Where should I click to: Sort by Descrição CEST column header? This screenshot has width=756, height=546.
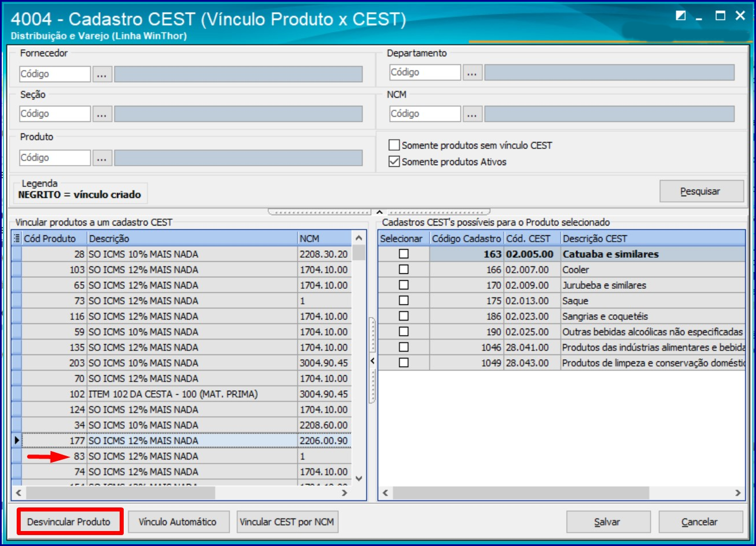(x=653, y=238)
